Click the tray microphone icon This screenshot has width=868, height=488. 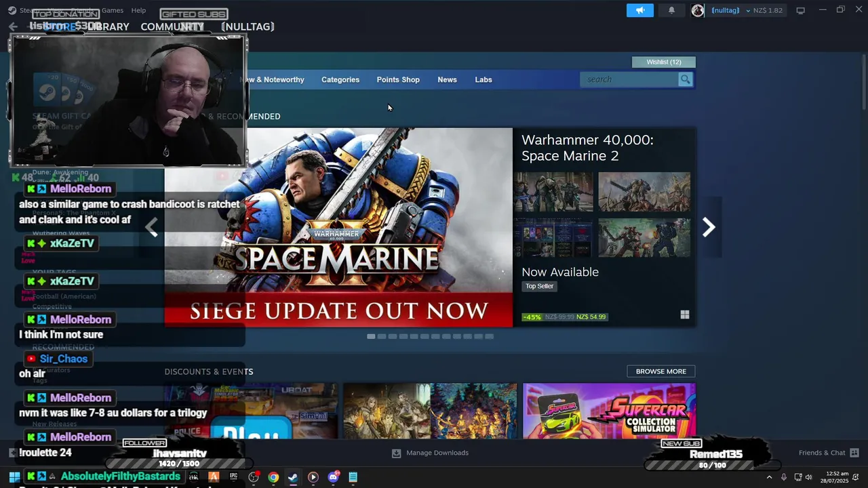coord(784,477)
